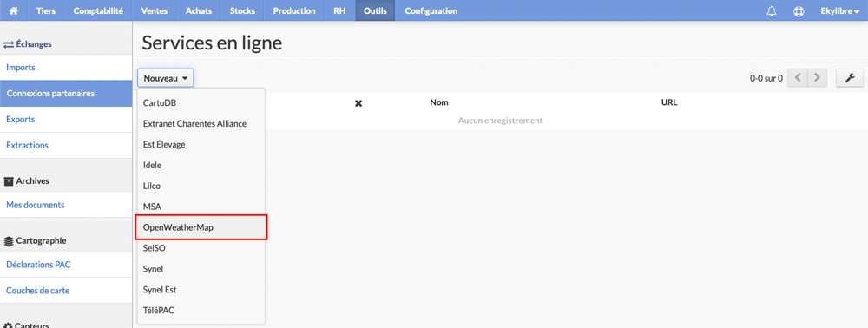
Task: Sort by the Nom column header
Action: [x=439, y=102]
